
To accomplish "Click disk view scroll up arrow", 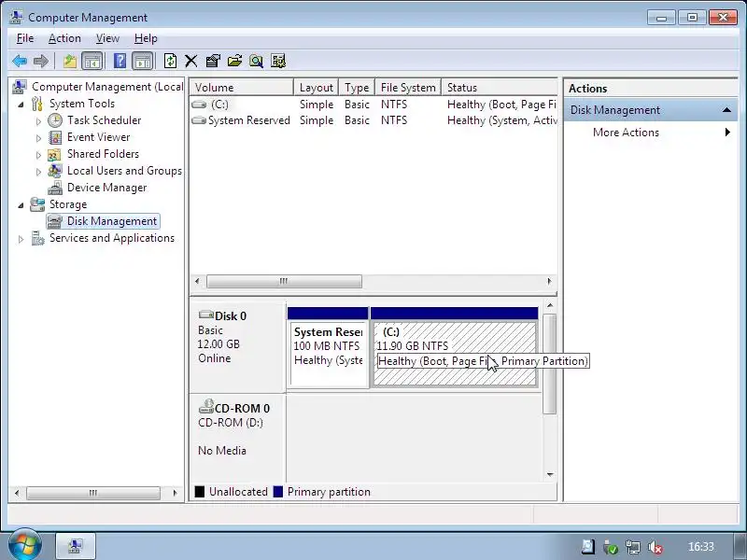I will coord(550,305).
